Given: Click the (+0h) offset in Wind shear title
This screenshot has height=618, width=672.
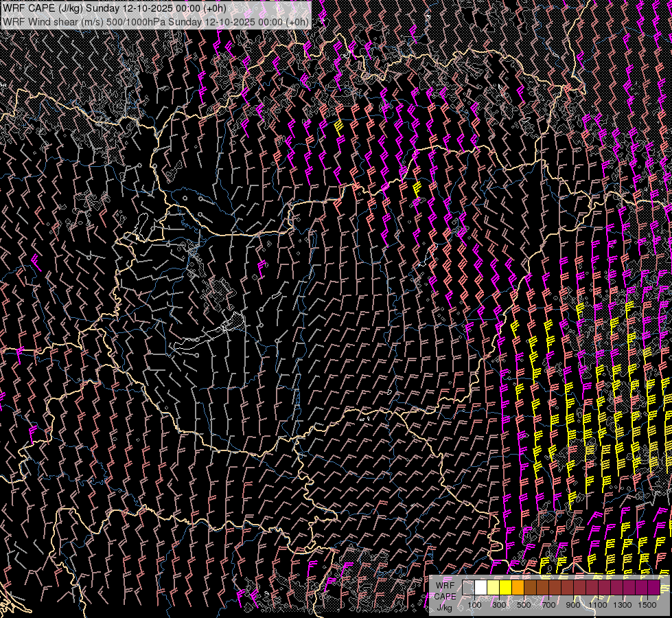Looking at the screenshot, I should point(297,21).
